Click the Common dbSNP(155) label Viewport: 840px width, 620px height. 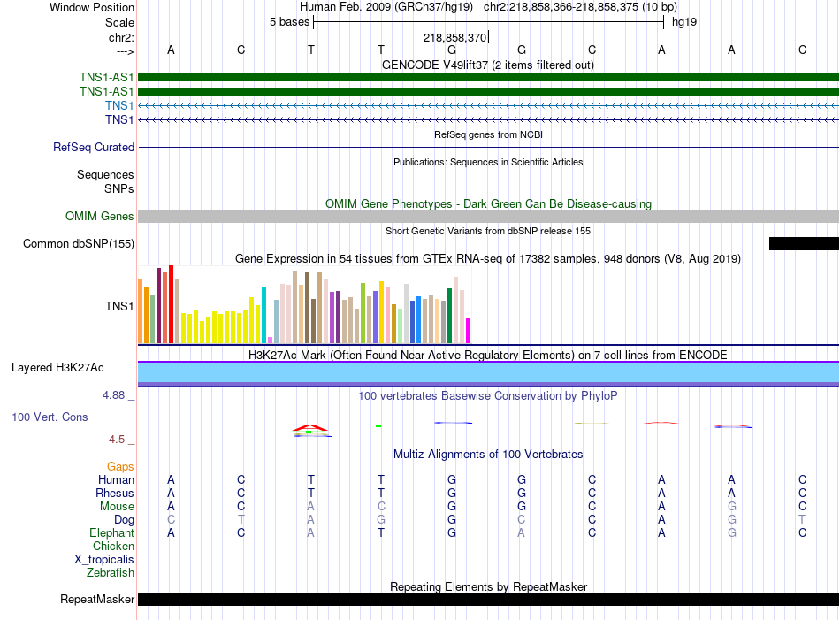tap(79, 244)
